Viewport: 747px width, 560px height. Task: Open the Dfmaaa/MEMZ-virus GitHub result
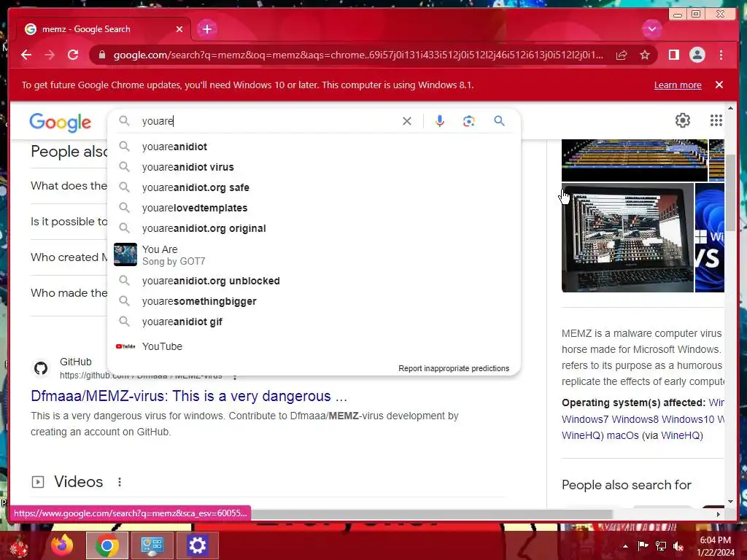tap(189, 396)
